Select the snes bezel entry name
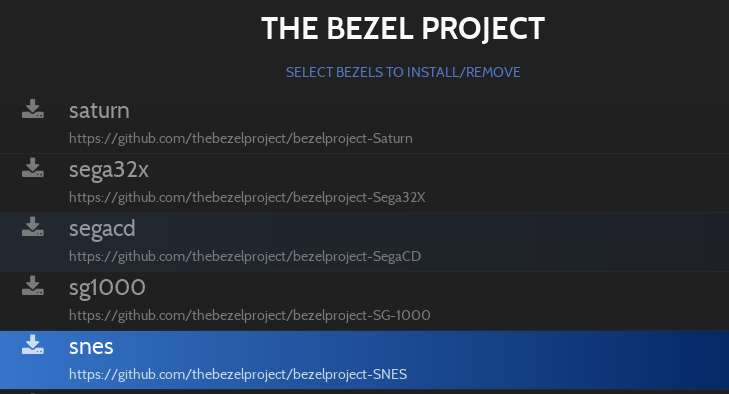The image size is (729, 394). click(x=91, y=347)
